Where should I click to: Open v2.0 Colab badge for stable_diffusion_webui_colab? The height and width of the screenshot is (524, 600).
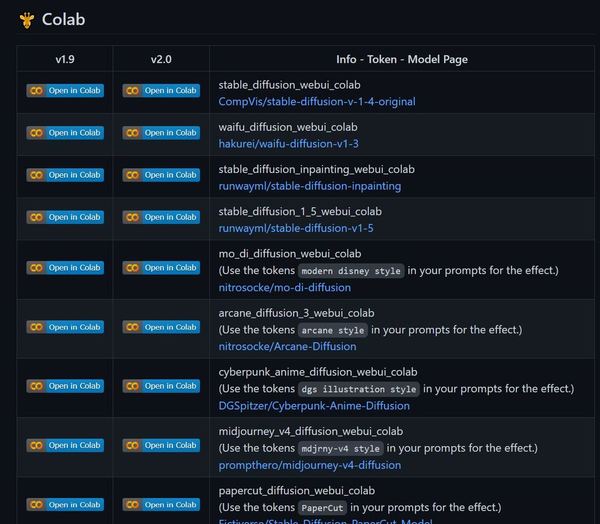point(161,91)
